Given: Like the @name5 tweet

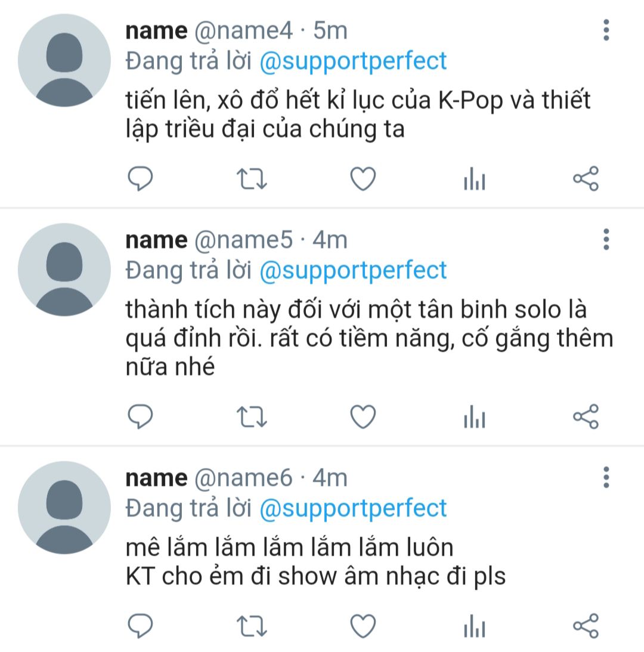Looking at the screenshot, I should click(363, 416).
